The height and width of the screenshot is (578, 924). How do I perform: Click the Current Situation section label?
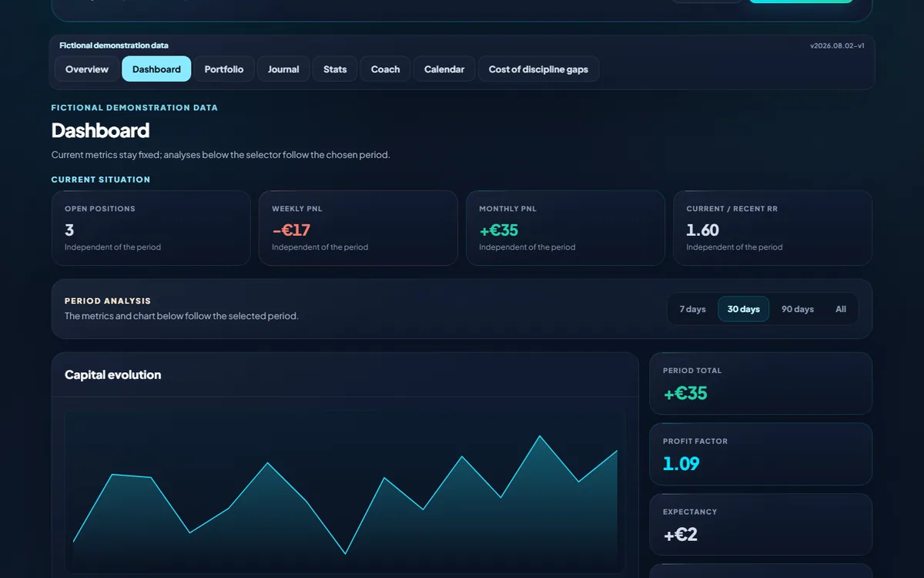101,180
